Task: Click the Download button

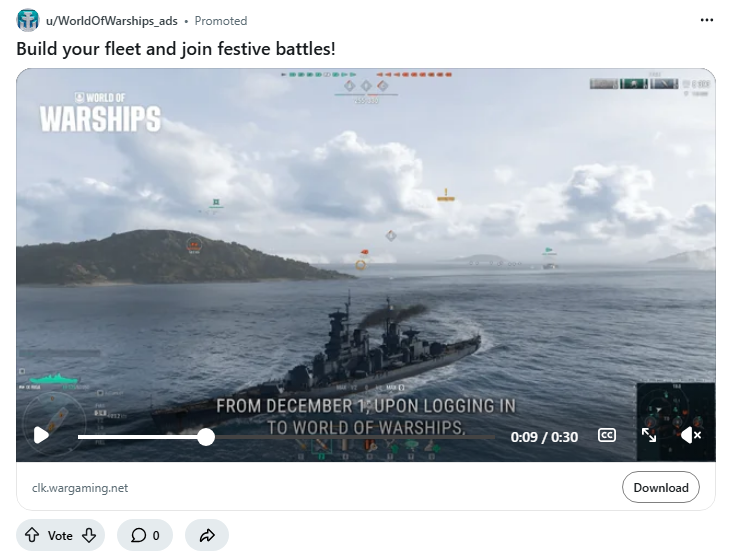Action: click(661, 487)
